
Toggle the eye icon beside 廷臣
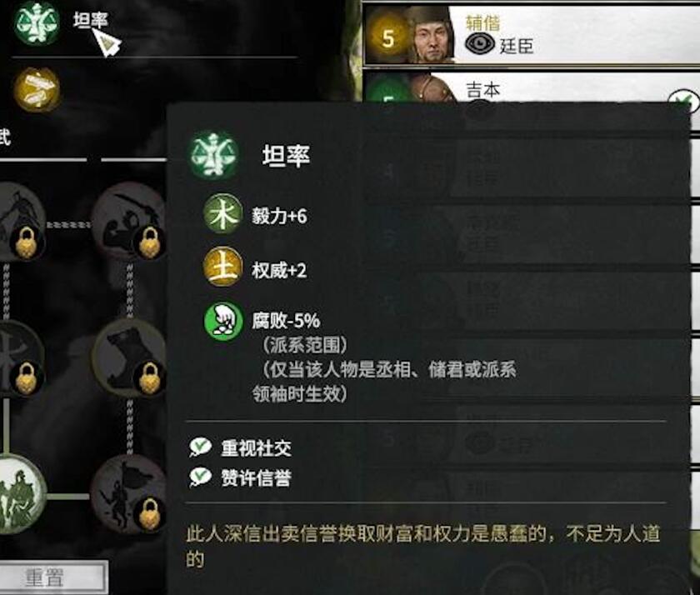(479, 43)
